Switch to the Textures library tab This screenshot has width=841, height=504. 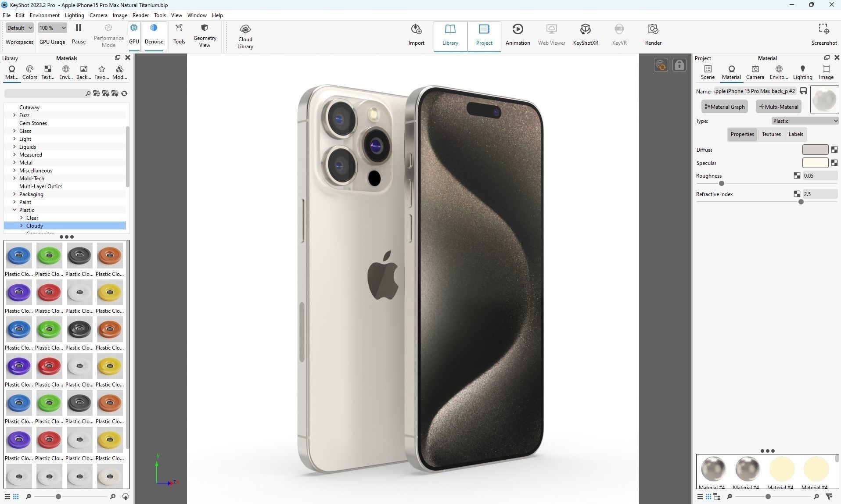tap(48, 72)
